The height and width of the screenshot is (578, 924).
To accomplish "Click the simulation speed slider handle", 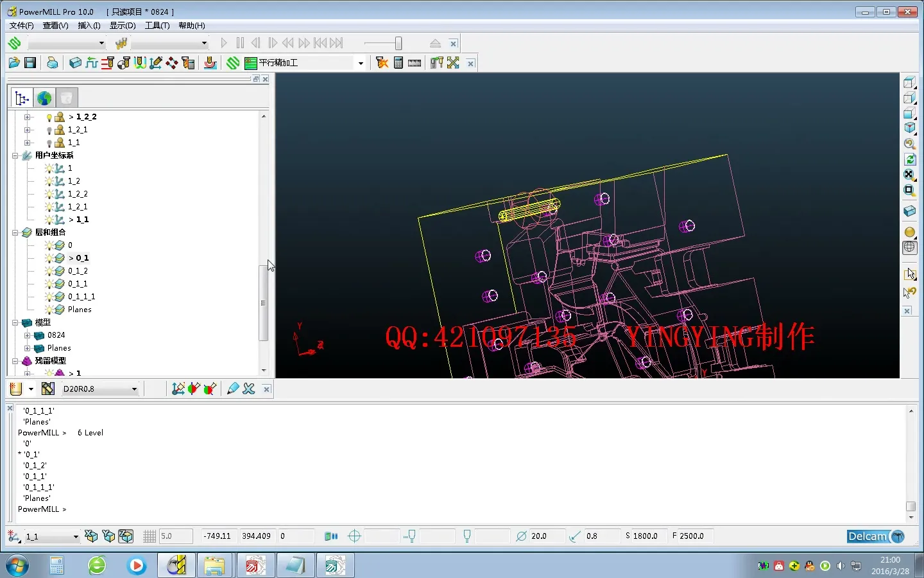I will (x=398, y=43).
